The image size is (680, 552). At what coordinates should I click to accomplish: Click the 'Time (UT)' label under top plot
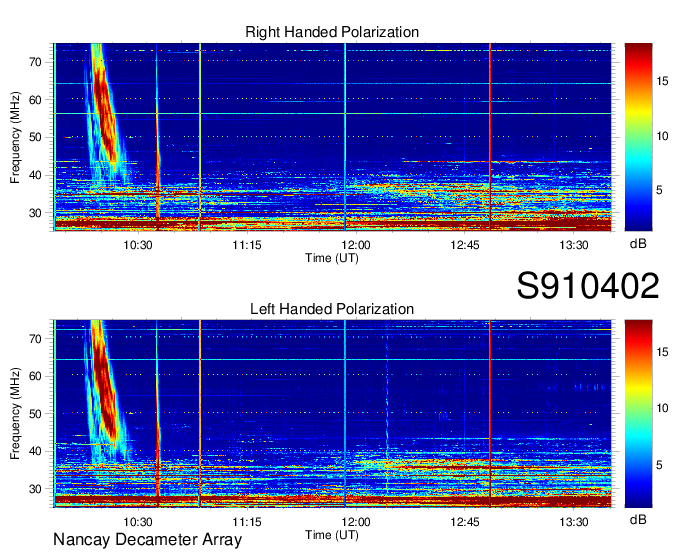[332, 258]
